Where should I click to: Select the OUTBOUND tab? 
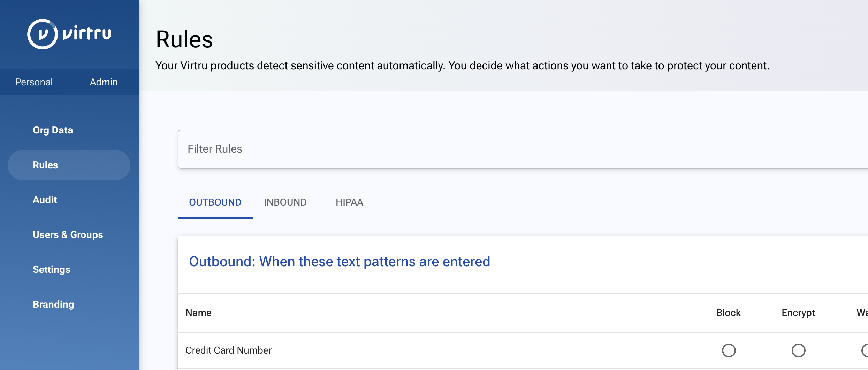click(x=215, y=202)
